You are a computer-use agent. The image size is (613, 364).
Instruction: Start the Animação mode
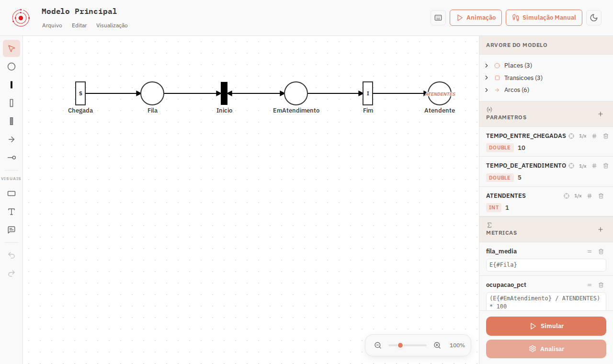click(476, 18)
